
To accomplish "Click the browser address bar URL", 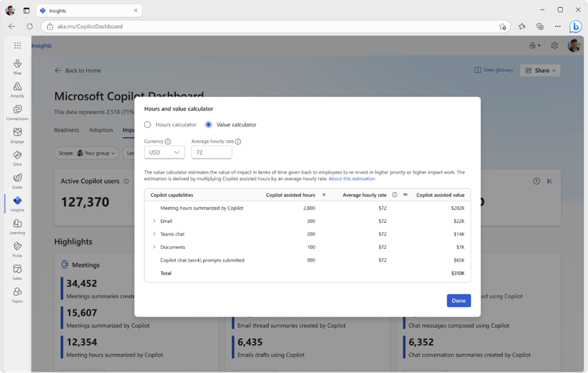I will (90, 27).
